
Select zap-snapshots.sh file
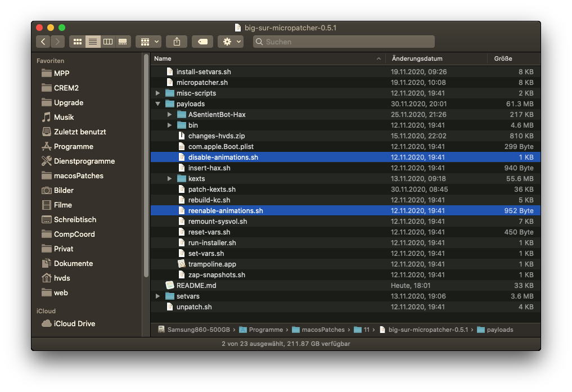[x=345, y=274]
